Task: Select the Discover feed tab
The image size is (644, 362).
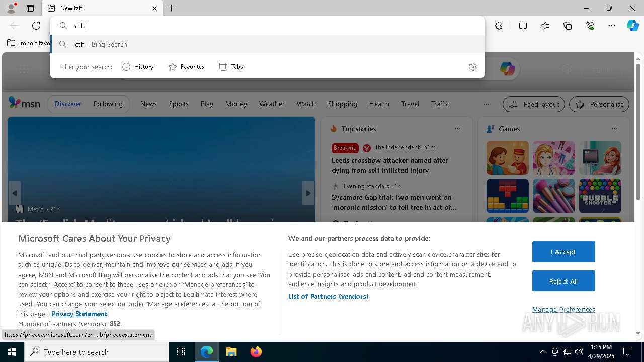Action: coord(68,104)
